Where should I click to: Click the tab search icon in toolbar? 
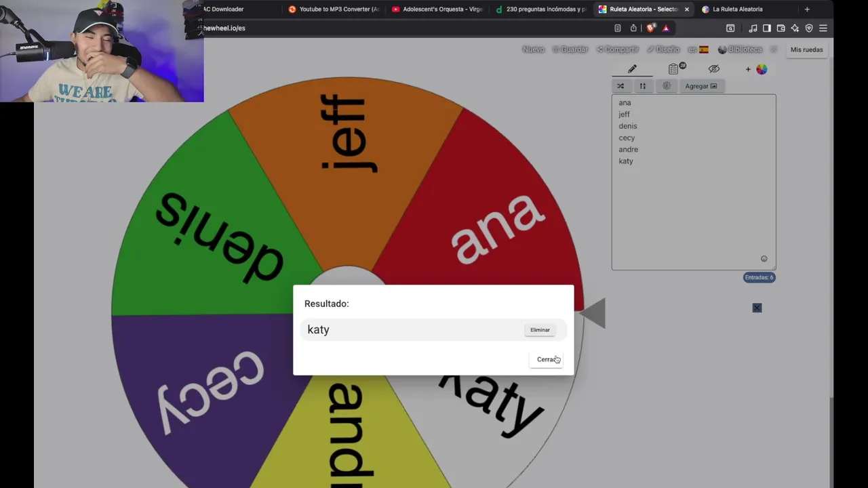730,28
